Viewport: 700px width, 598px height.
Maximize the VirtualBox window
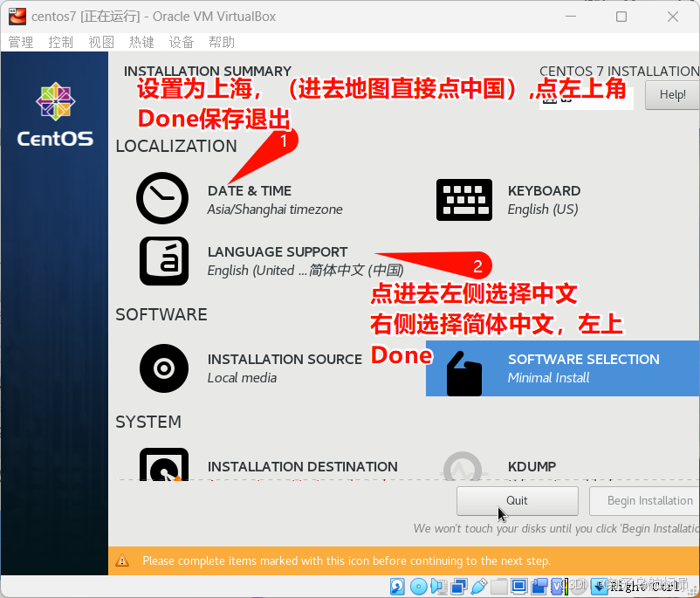(621, 17)
